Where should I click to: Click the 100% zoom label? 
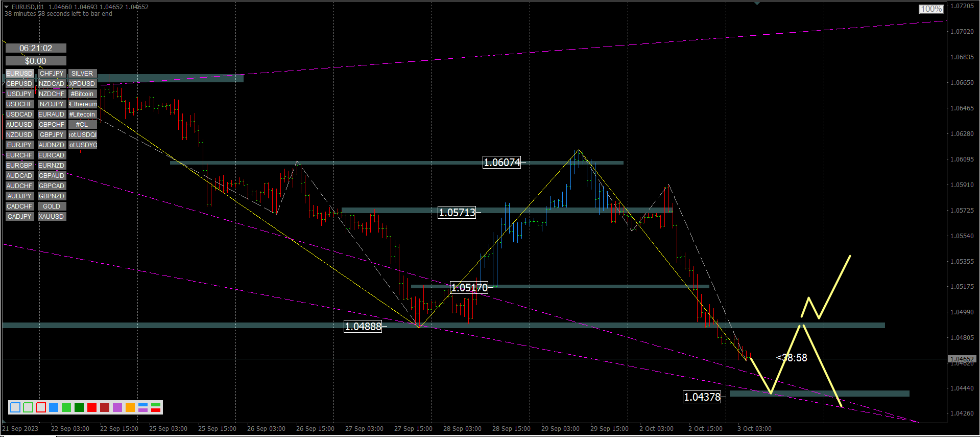tap(931, 9)
